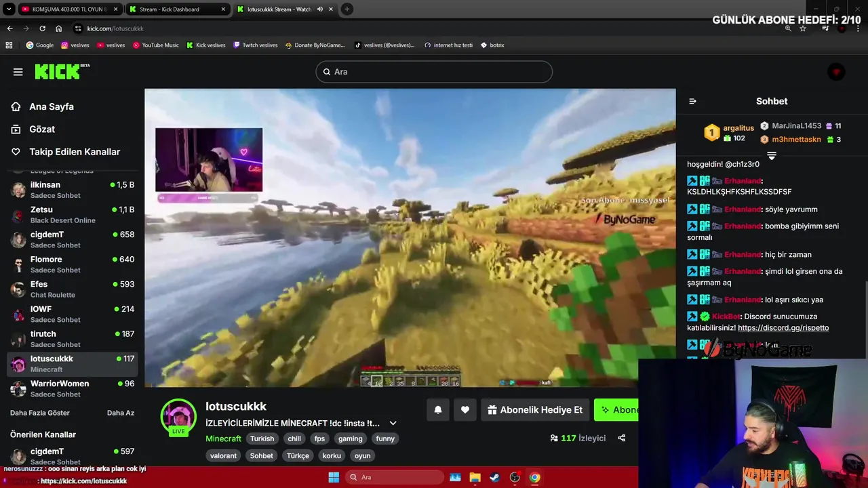Click the korku tag

pos(332,455)
